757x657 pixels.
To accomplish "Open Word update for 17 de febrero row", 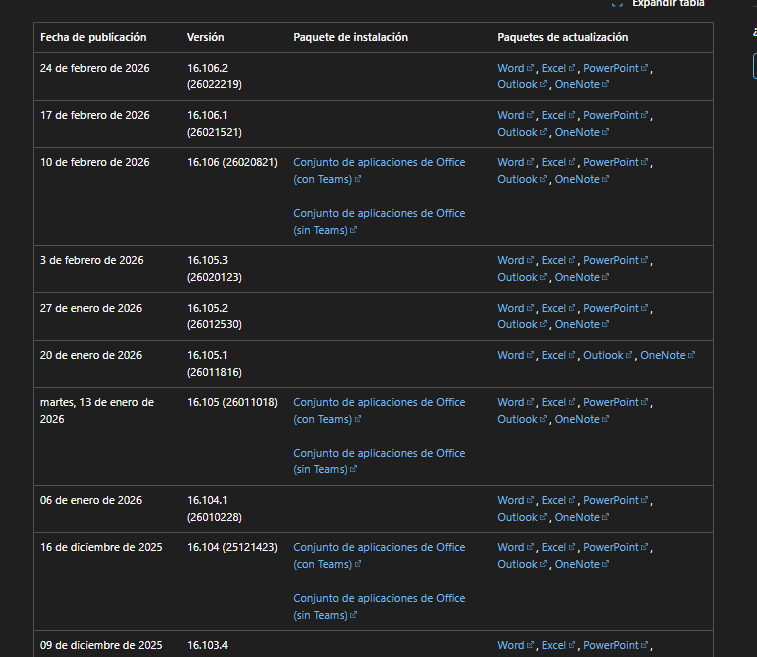I will pos(516,115).
